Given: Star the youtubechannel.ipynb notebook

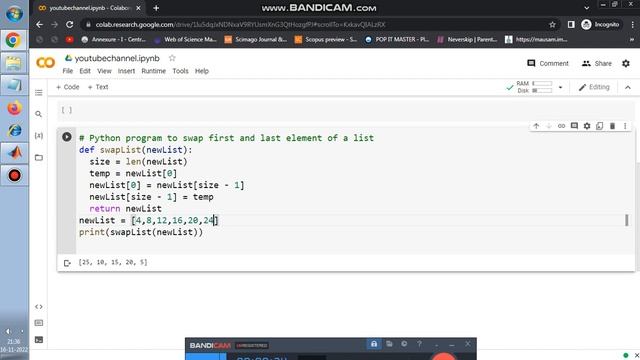Looking at the screenshot, I should tap(172, 58).
